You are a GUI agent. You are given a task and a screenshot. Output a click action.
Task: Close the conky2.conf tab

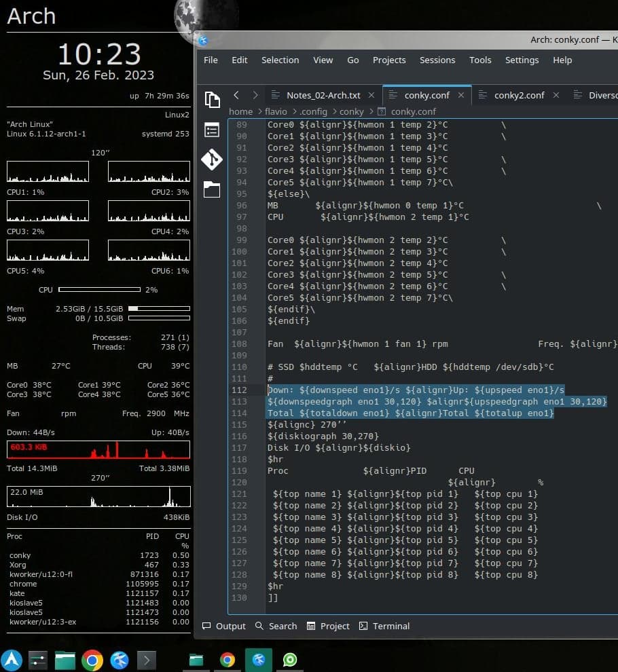pyautogui.click(x=556, y=95)
